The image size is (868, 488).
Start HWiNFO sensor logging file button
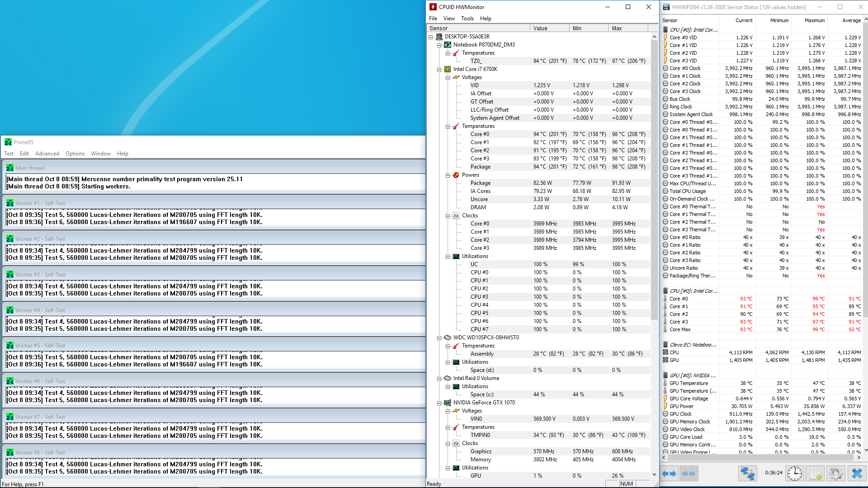point(816,474)
